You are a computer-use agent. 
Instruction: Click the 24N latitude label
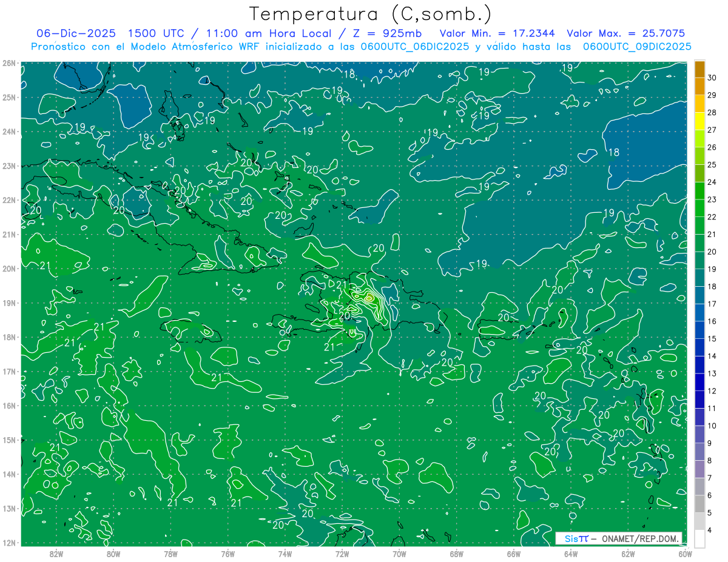click(9, 132)
